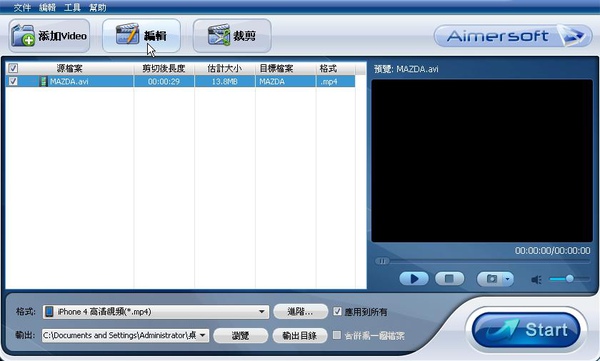Click the 瀏覽 browse button
The width and height of the screenshot is (600, 361).
coord(240,335)
